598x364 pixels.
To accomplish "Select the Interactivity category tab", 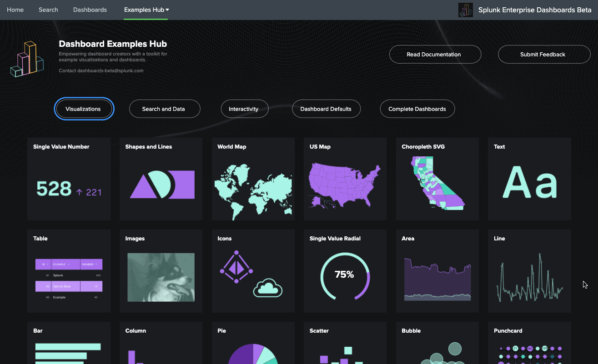I will [245, 109].
